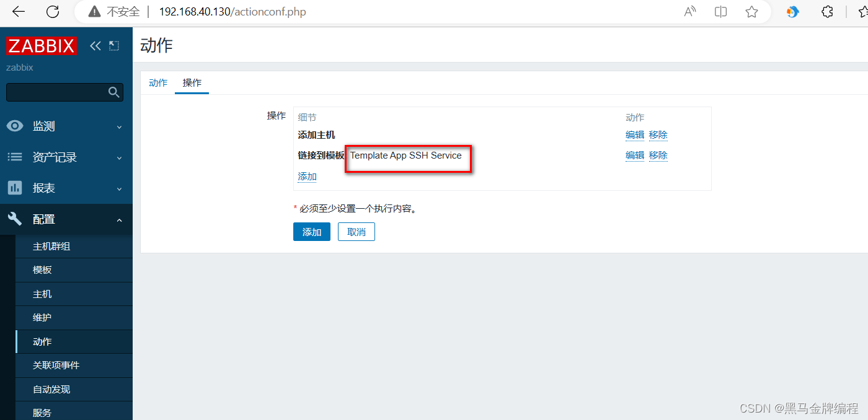Click the eye icon next to 监测

(15, 126)
